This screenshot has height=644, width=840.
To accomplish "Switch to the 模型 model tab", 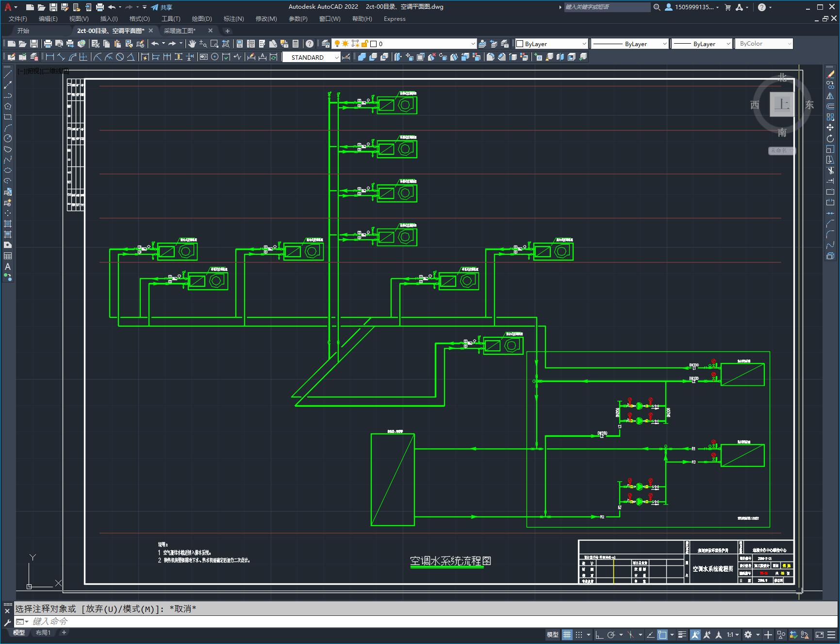I will [19, 633].
